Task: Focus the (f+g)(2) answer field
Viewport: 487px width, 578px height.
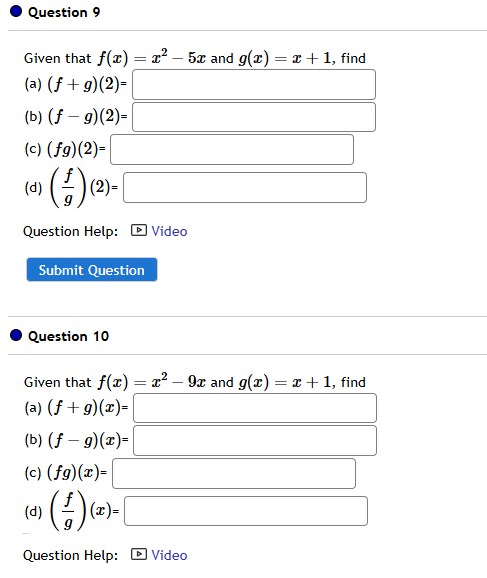Action: [254, 84]
